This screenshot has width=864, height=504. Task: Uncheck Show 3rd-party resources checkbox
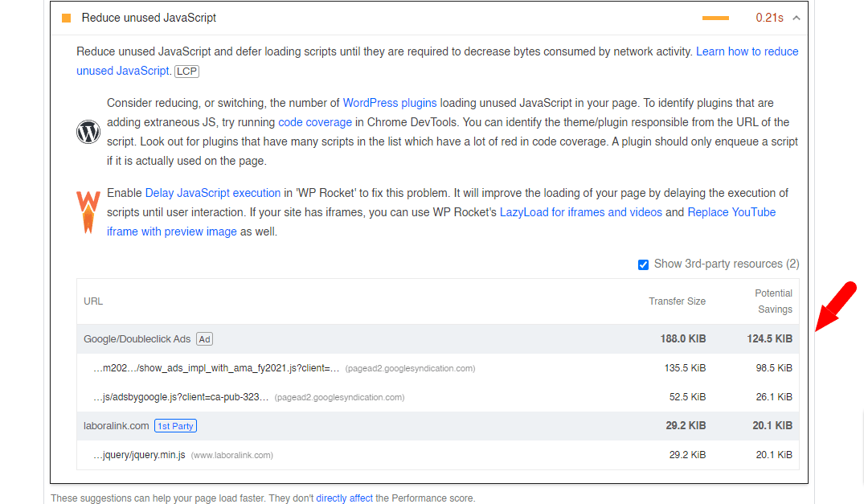click(x=643, y=264)
